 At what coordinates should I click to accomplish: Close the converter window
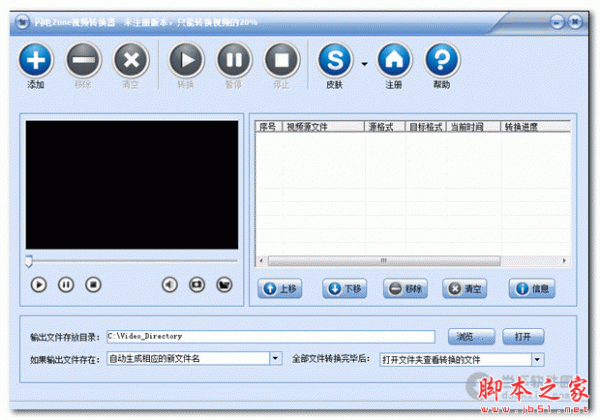(575, 22)
